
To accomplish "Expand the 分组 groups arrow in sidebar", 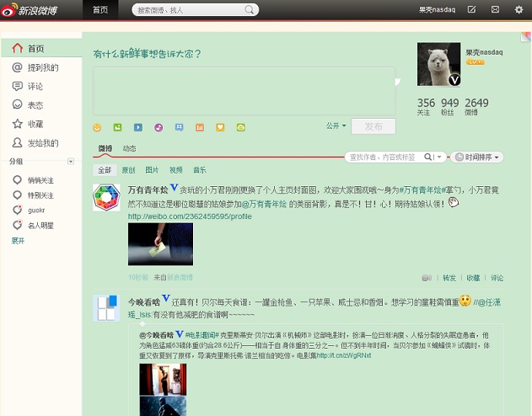I will (71, 161).
